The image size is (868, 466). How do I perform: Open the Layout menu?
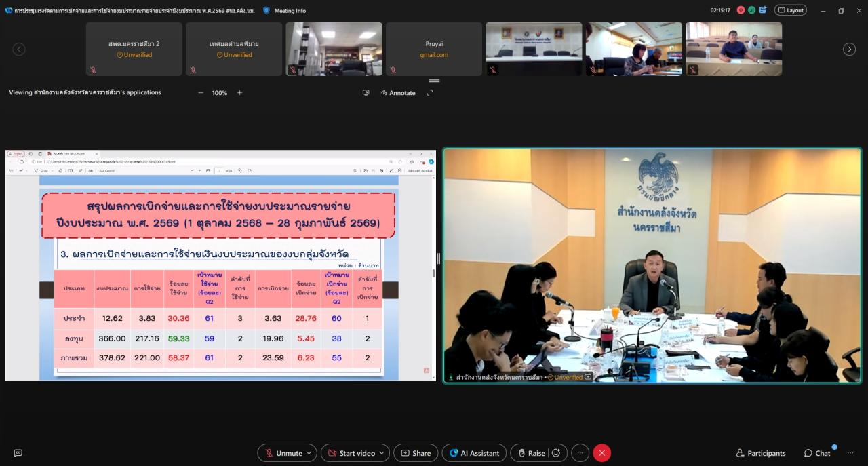coord(791,10)
